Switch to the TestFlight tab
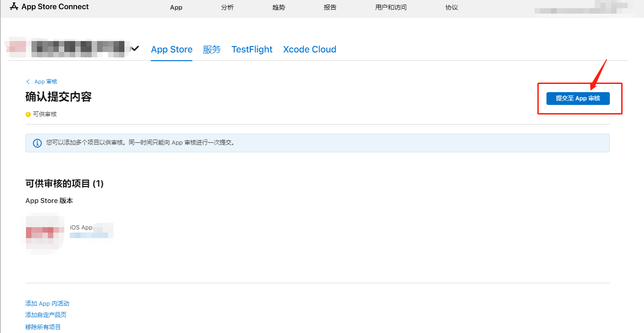Image resolution: width=644 pixels, height=333 pixels. (252, 49)
